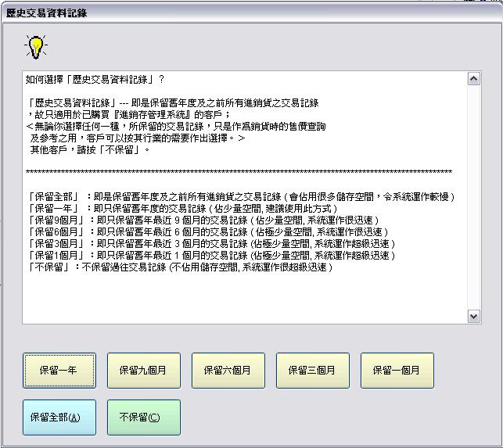Click the 「不保留」 description line
503x448 pixels.
coord(180,267)
